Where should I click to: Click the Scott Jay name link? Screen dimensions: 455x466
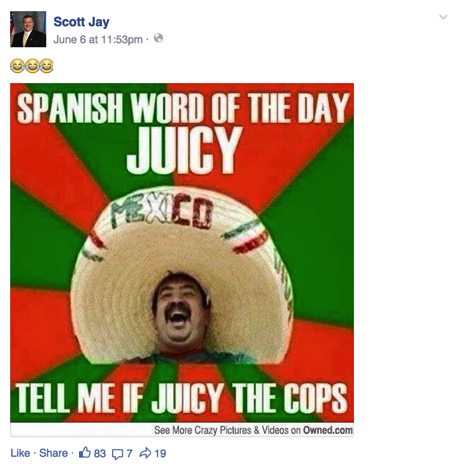(x=81, y=22)
